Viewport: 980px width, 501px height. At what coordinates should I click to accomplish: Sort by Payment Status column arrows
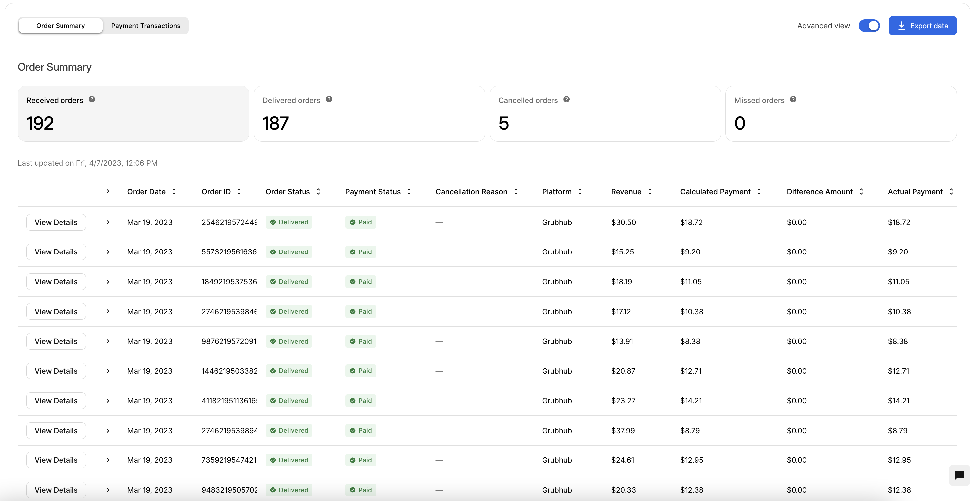(x=409, y=192)
